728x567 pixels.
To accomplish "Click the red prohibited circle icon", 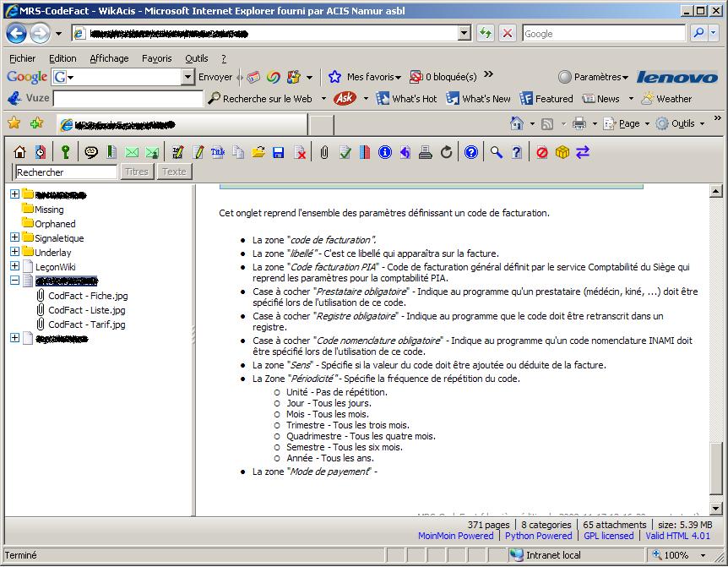I will 542,152.
